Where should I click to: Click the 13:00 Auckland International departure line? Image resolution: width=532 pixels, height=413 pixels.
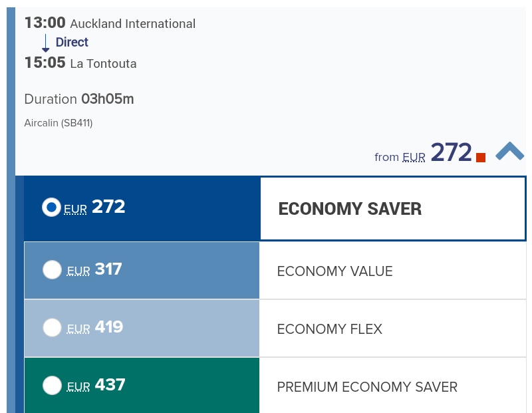pyautogui.click(x=110, y=23)
